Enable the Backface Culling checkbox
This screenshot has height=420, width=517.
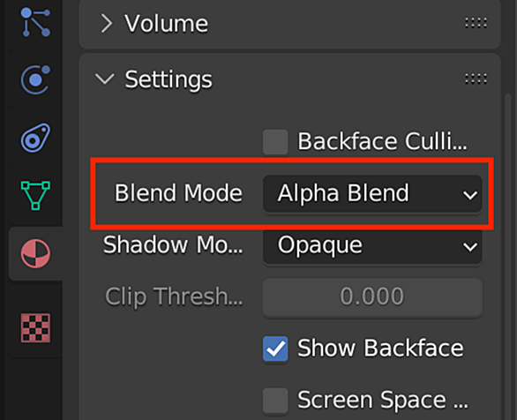[x=275, y=142]
